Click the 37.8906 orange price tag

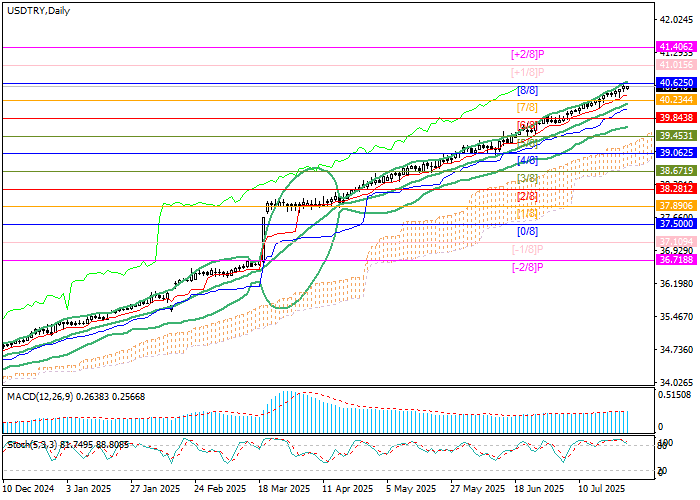point(676,205)
